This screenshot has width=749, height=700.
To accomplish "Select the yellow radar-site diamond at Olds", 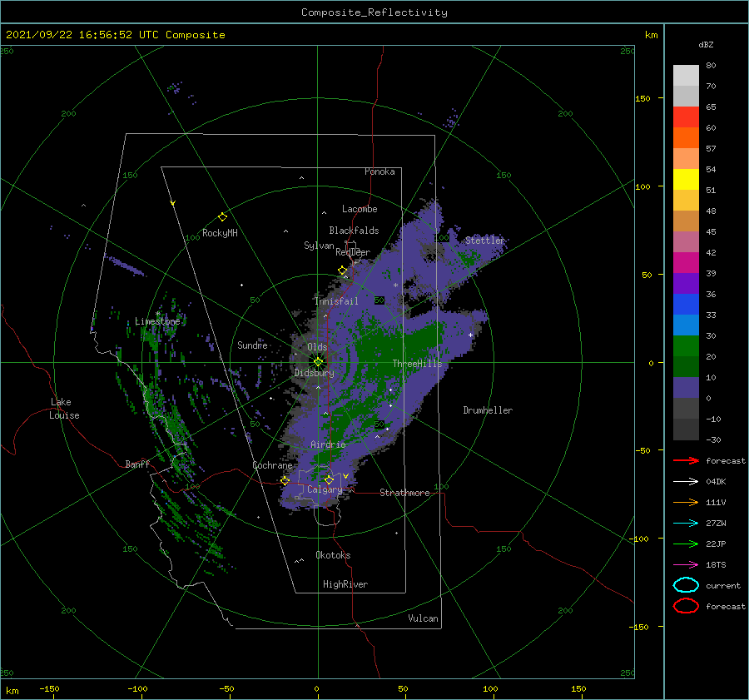I will 318,362.
